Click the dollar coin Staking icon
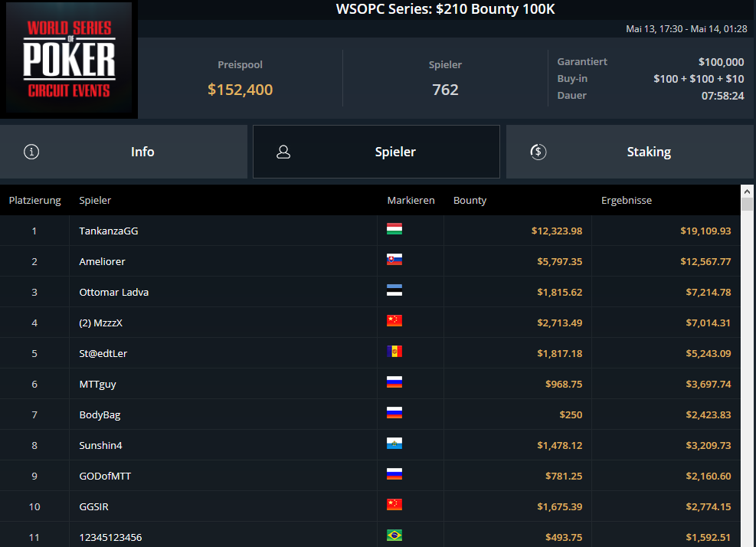The width and height of the screenshot is (756, 547). 538,152
